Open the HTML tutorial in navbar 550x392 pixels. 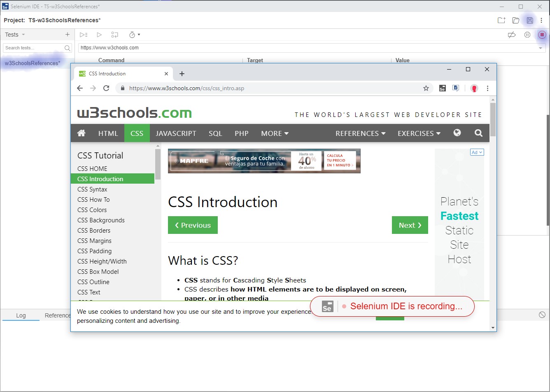(108, 133)
